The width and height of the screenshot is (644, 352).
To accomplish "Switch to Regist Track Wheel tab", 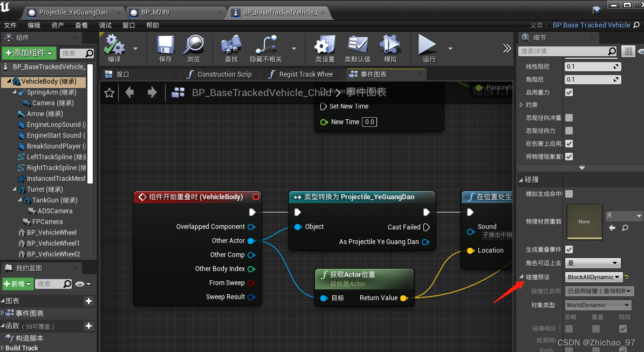I will pyautogui.click(x=306, y=75).
